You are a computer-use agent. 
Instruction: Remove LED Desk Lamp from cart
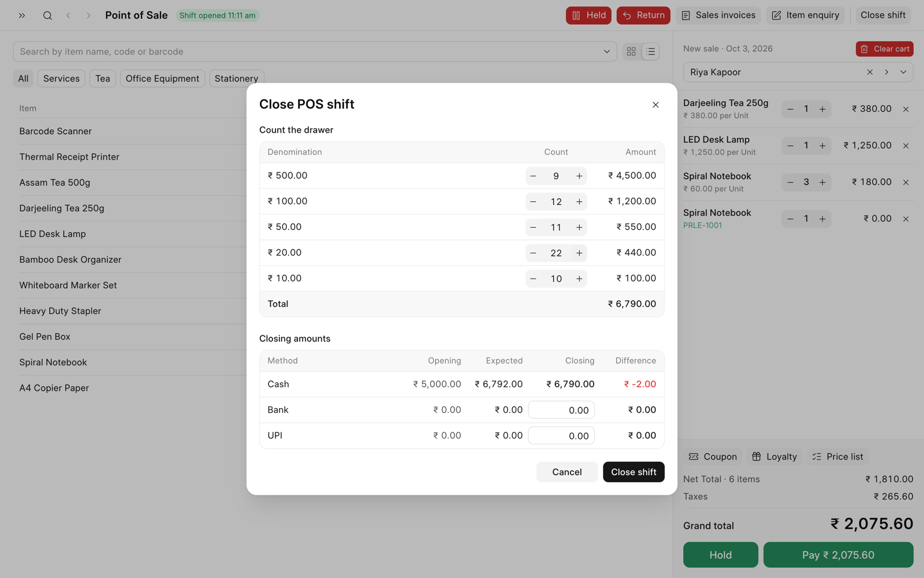pyautogui.click(x=906, y=146)
